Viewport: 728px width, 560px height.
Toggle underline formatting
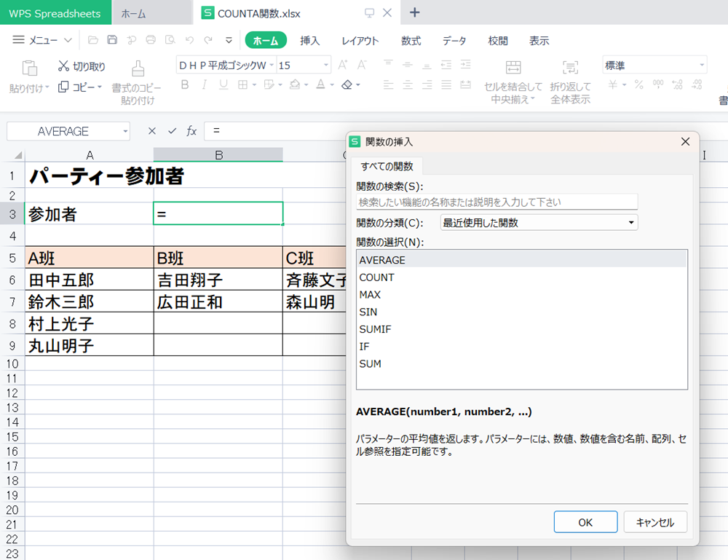point(223,84)
